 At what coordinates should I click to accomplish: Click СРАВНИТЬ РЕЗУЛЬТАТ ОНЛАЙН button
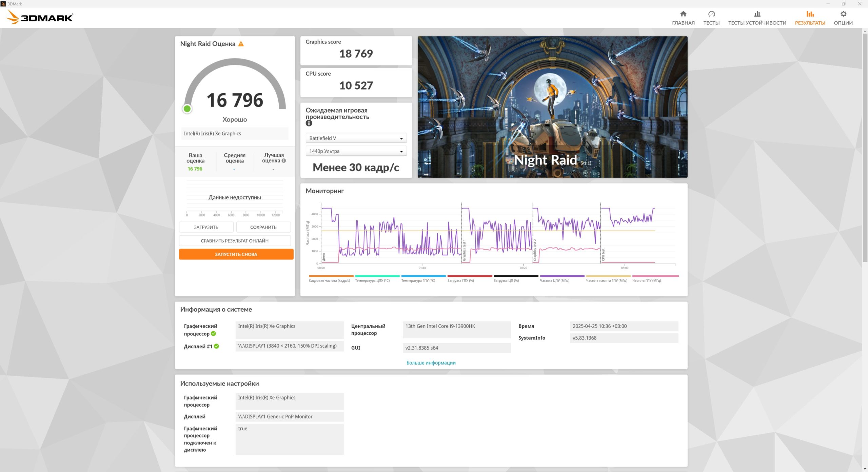(235, 241)
